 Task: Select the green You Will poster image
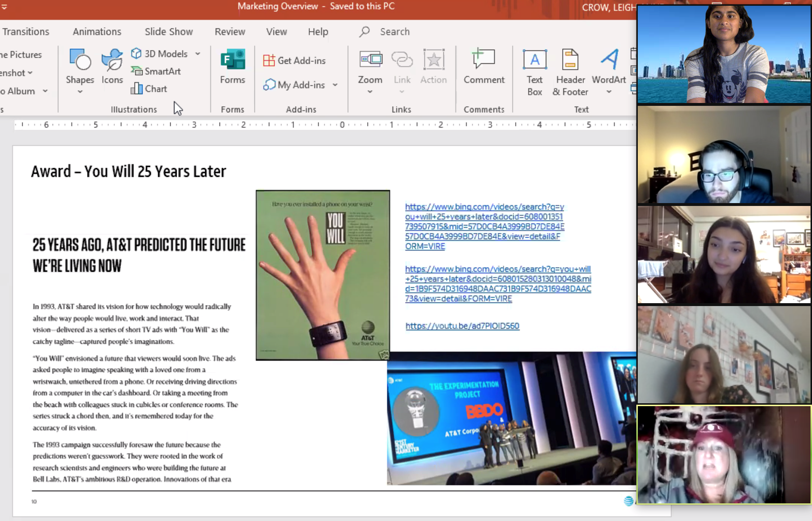click(322, 275)
